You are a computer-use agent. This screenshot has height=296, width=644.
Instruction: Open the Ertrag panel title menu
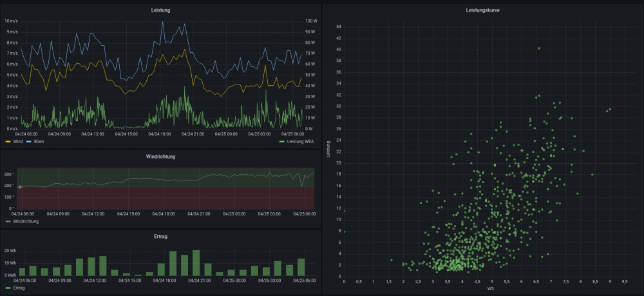161,237
